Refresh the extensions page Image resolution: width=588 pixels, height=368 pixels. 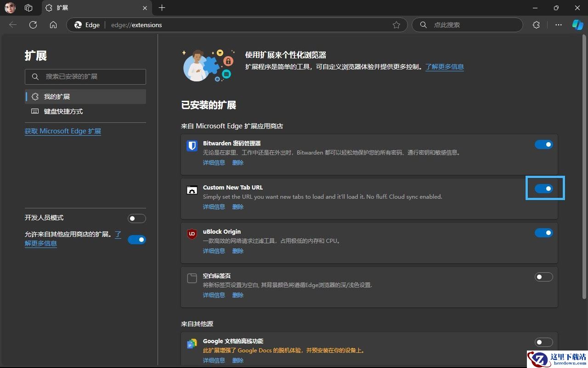[33, 25]
